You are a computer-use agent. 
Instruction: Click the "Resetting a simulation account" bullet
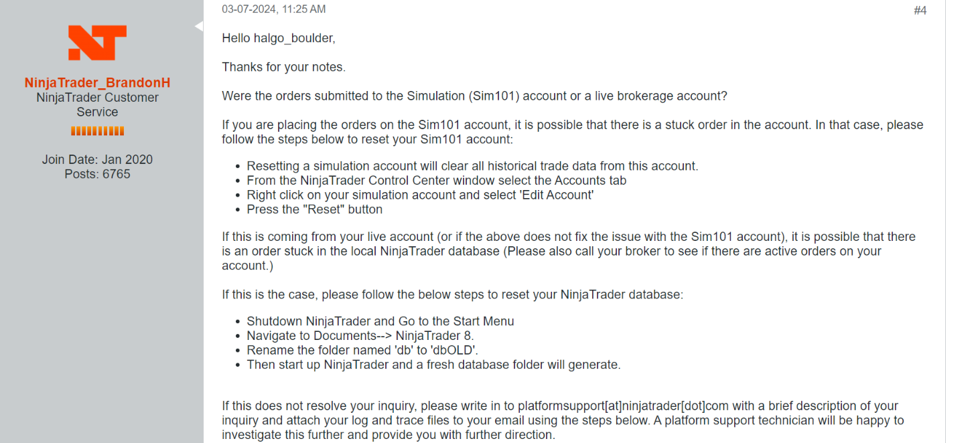tap(472, 166)
